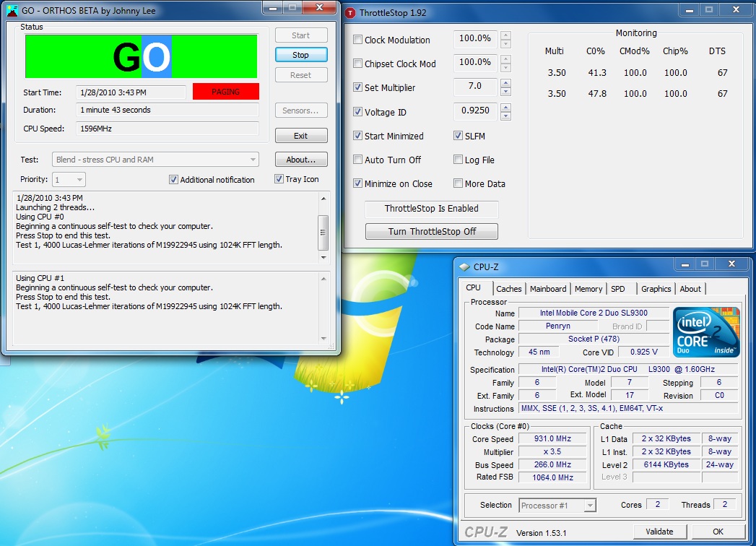Open the Test type dropdown in ORTHOS
The width and height of the screenshot is (756, 546).
tap(155, 160)
